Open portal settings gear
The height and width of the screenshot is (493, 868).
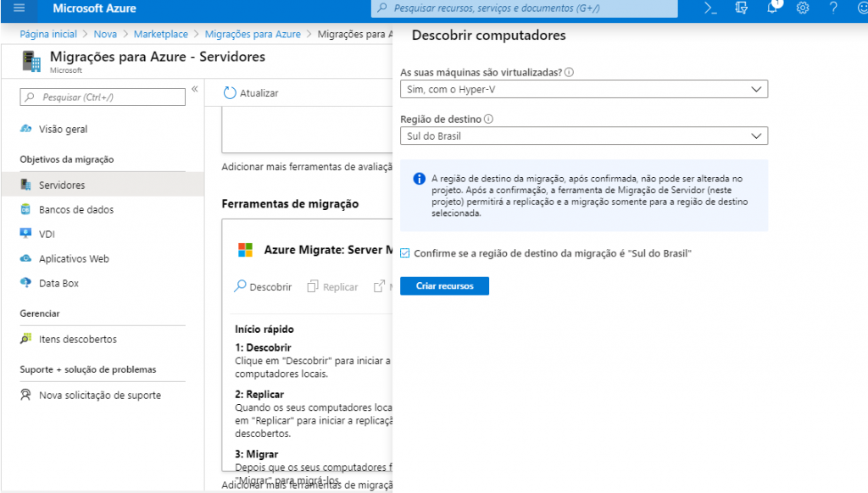(x=803, y=8)
